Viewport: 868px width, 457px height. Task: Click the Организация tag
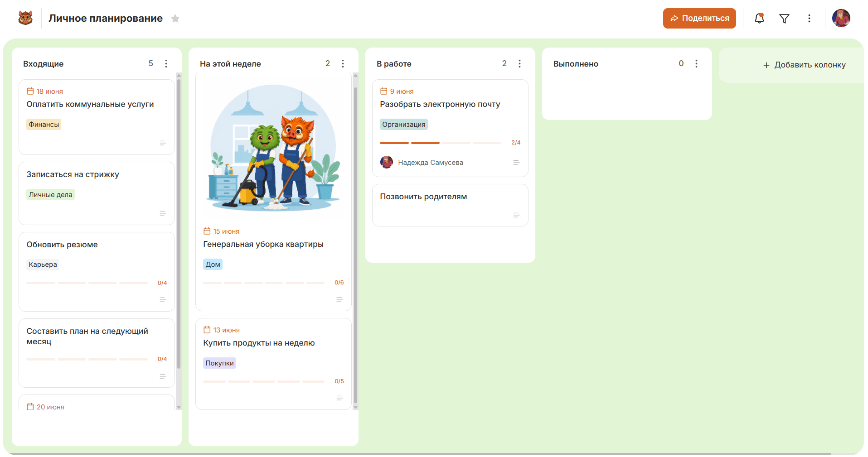coord(404,125)
